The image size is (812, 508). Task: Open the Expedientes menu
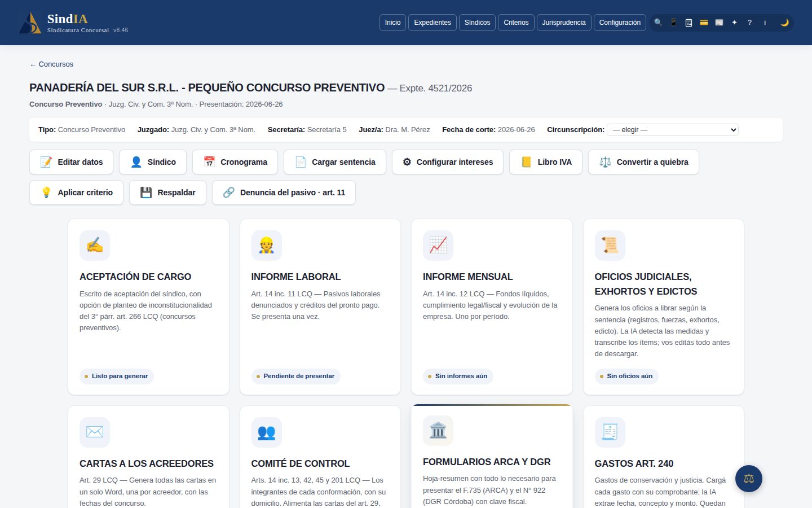(433, 23)
